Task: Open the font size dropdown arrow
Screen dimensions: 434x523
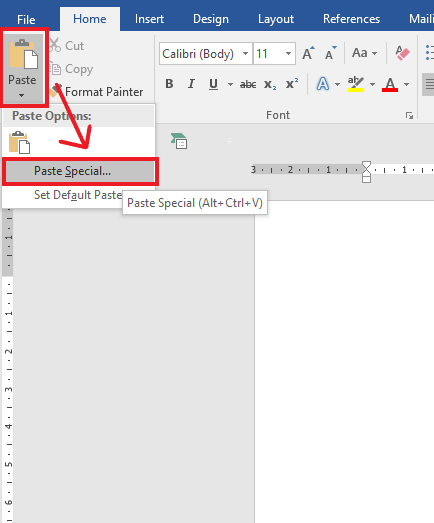Action: (288, 53)
